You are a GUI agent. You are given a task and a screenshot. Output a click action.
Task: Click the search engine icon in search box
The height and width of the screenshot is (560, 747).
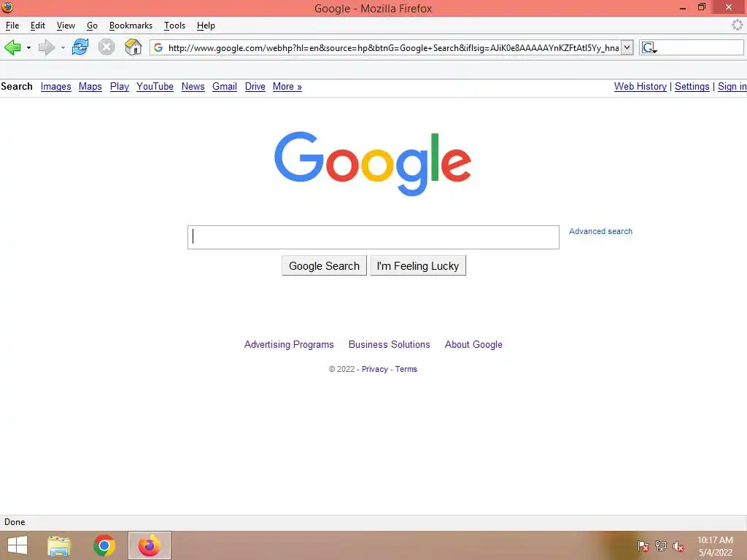click(649, 47)
